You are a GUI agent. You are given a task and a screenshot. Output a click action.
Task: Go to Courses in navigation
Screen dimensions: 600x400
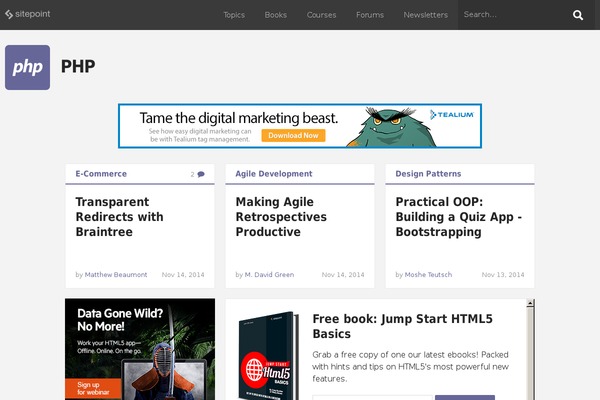(321, 15)
